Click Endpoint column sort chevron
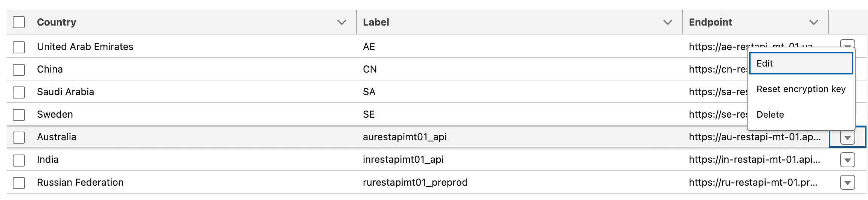 pyautogui.click(x=813, y=22)
